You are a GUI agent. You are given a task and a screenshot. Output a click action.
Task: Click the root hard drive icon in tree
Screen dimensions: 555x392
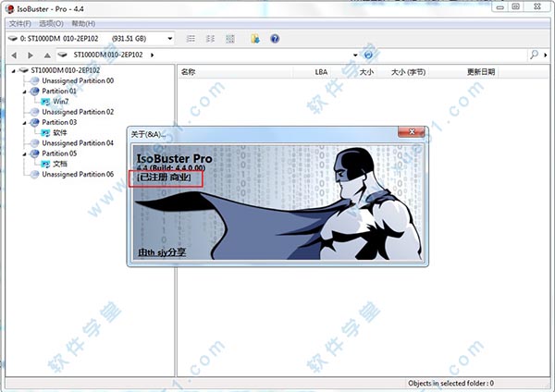23,70
